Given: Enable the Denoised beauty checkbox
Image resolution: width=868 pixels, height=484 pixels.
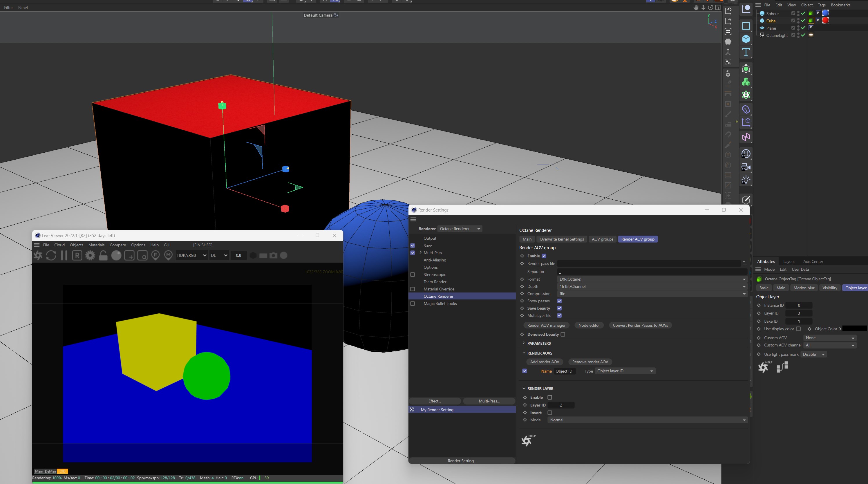Looking at the screenshot, I should coord(563,334).
